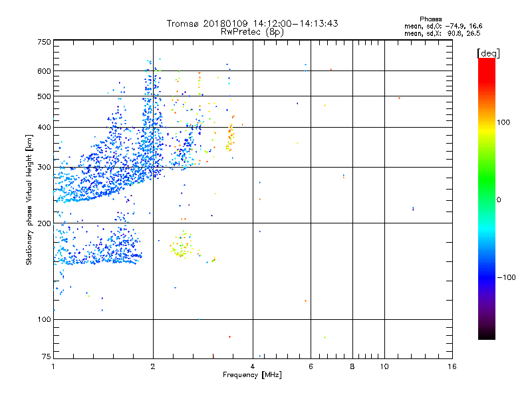This screenshot has width=532, height=399.
Task: Select the 'RwPretec (8p)' subtitle text
Action: (252, 32)
